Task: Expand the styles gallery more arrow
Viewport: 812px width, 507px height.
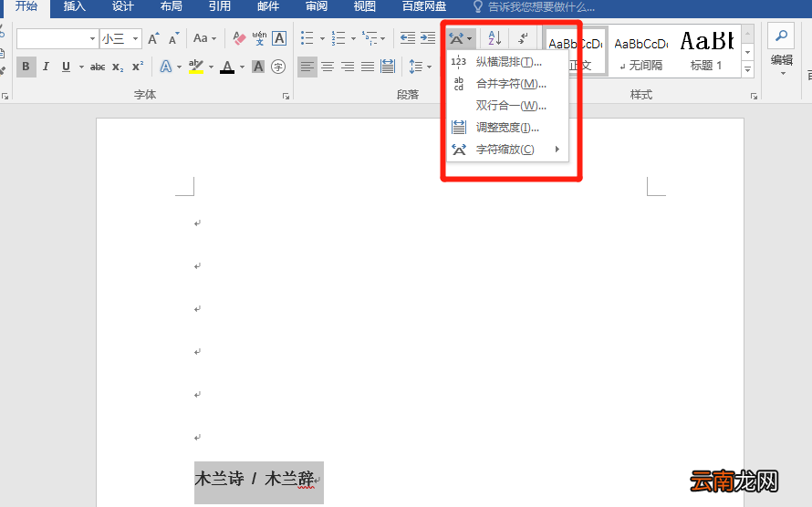Action: 748,68
